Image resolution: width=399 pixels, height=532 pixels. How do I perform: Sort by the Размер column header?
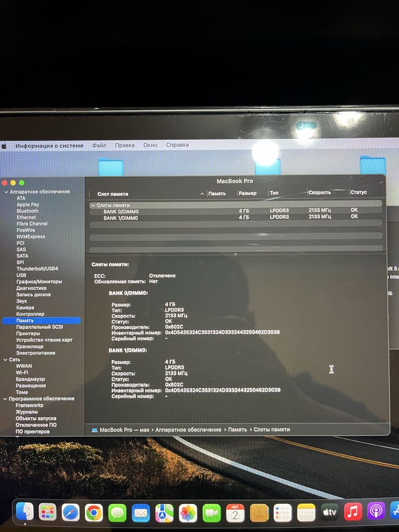(247, 193)
